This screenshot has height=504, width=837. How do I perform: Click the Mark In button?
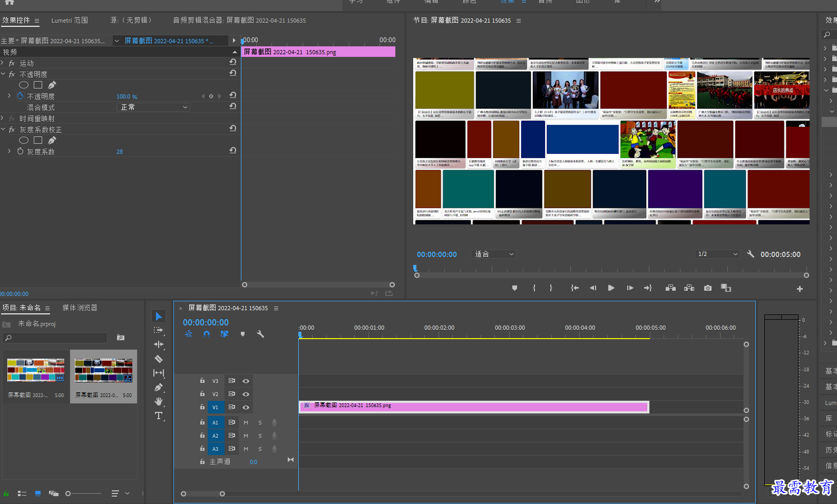pyautogui.click(x=534, y=288)
